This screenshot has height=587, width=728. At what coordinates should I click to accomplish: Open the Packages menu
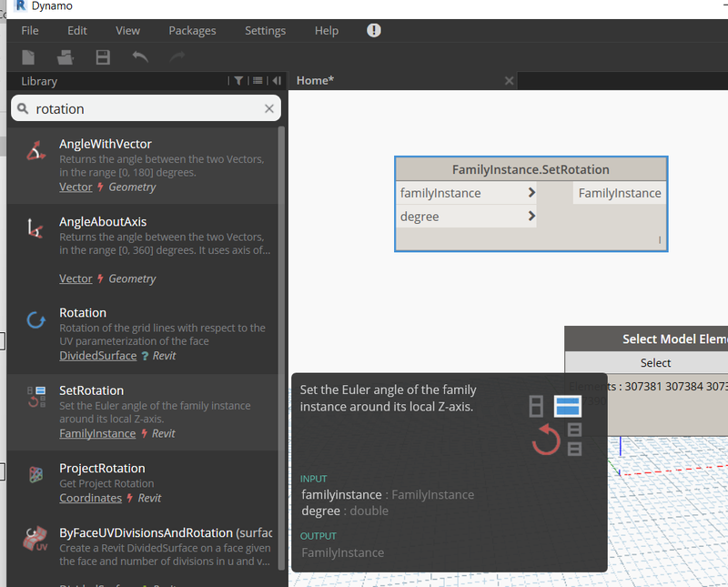192,31
